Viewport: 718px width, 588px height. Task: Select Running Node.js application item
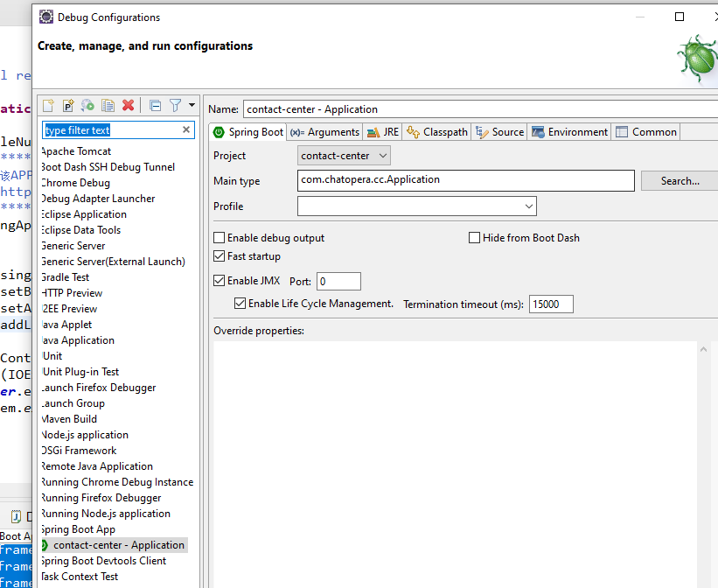[x=106, y=514]
